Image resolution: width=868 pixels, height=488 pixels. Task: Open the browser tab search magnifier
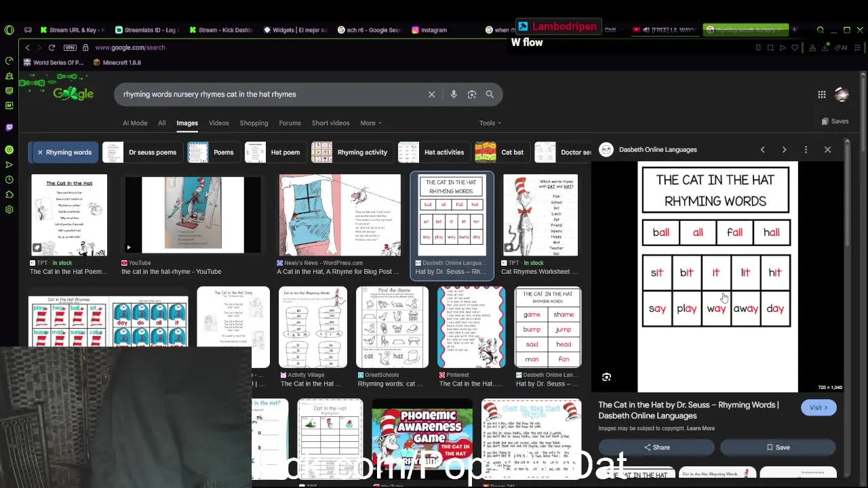tap(821, 30)
